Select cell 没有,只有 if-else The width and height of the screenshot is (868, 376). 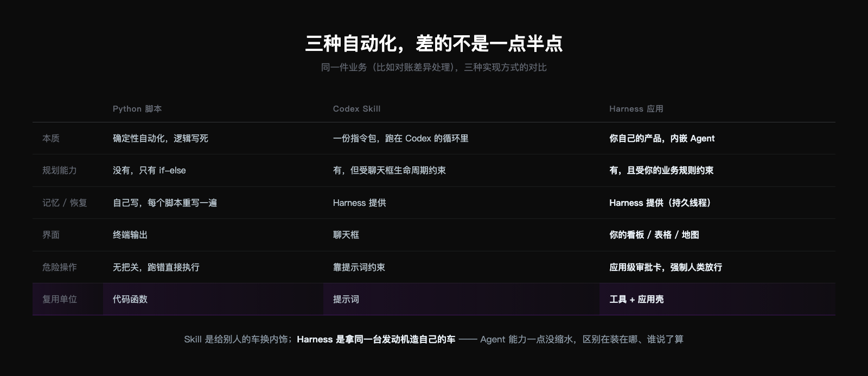pyautogui.click(x=149, y=170)
